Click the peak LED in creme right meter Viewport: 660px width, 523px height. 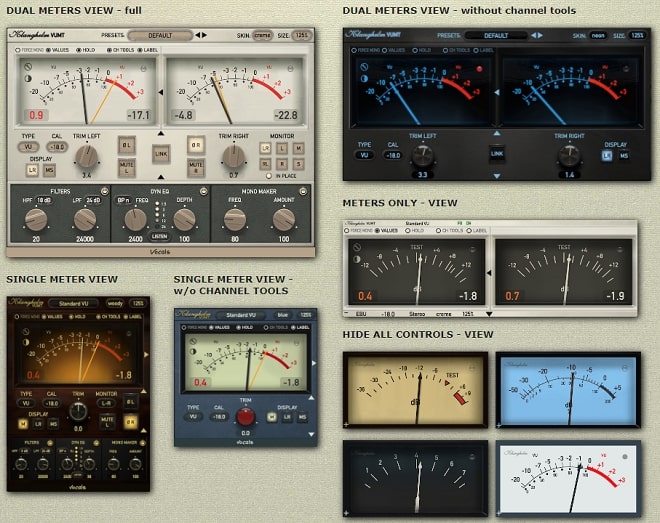(290, 69)
